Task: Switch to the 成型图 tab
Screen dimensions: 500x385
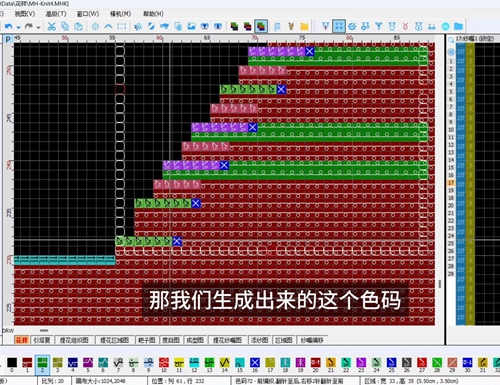Action: tap(195, 340)
